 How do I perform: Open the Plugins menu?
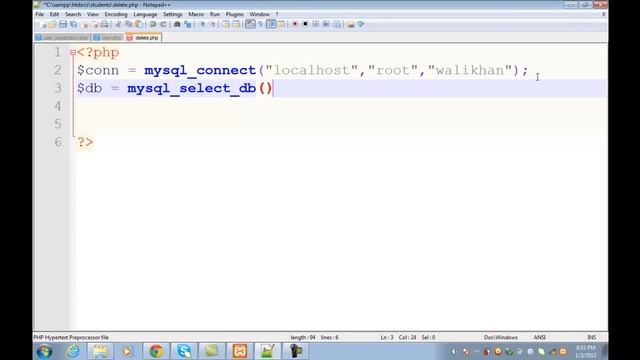pyautogui.click(x=235, y=14)
